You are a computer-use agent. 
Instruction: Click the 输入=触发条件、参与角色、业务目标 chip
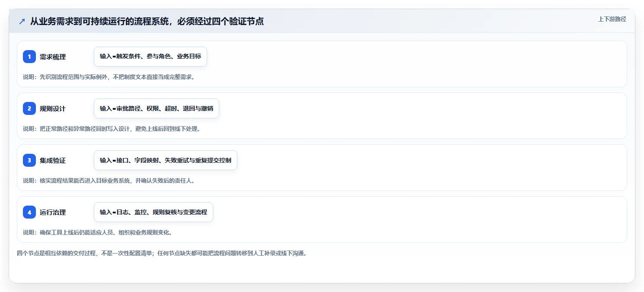coord(151,57)
